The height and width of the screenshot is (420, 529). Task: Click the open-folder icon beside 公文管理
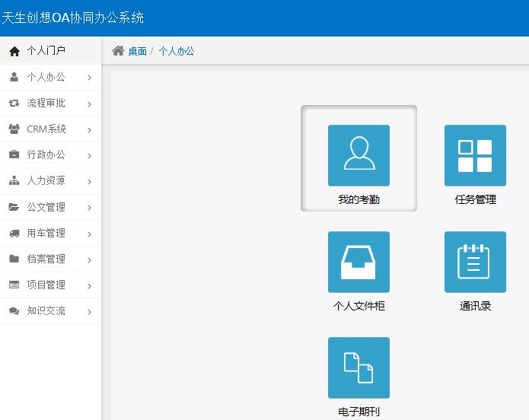coord(14,207)
